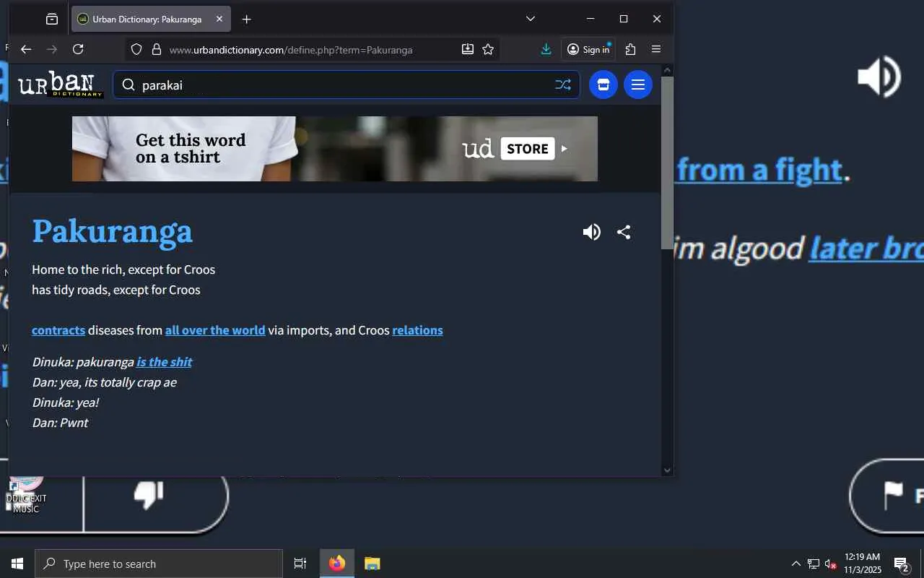The height and width of the screenshot is (578, 924).
Task: Click the Type here to search taskbar box
Action: (x=159, y=564)
